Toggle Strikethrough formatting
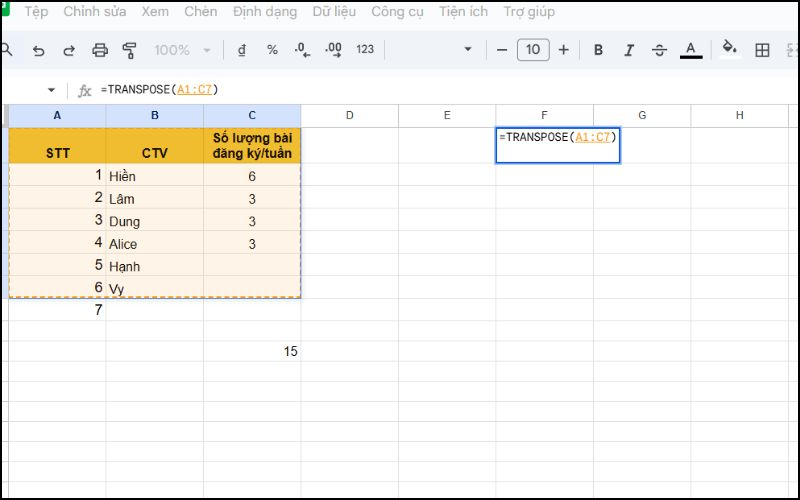Screen dimensions: 800x500 659,50
